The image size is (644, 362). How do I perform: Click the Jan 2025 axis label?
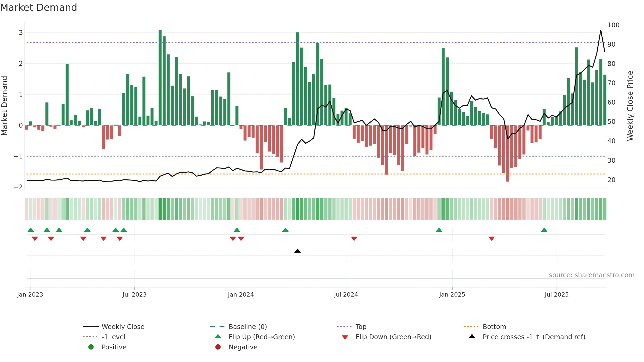tap(452, 294)
